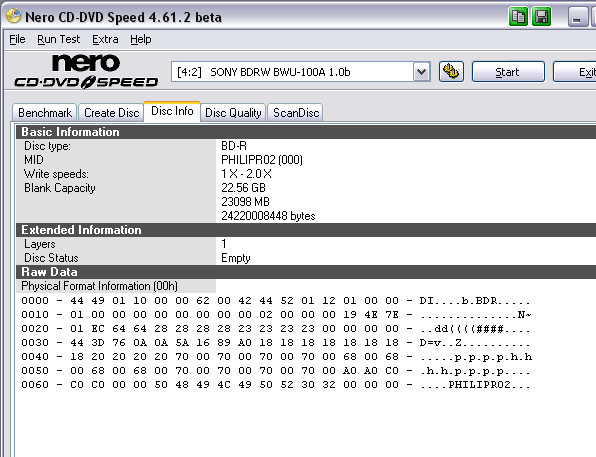Screen dimensions: 596x457
Task: Click the MID value PHILIPR02 (000)
Action: (x=262, y=160)
